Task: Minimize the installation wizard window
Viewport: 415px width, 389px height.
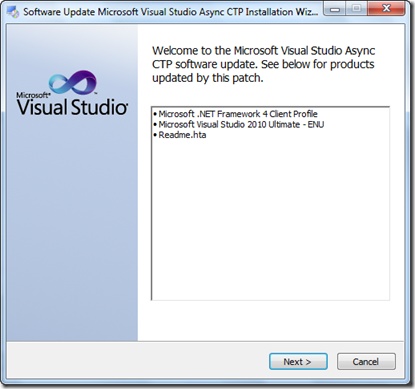Action: click(x=335, y=9)
